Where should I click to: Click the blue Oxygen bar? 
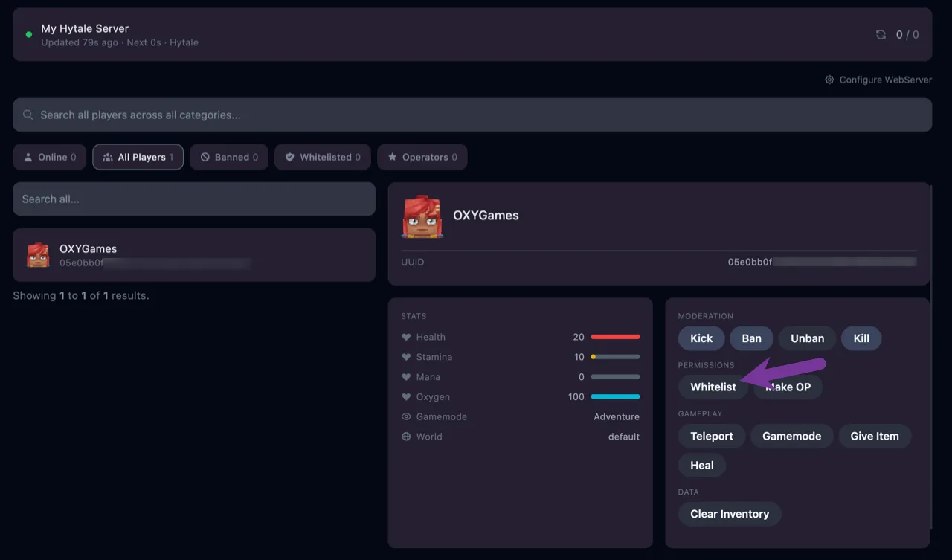pyautogui.click(x=615, y=397)
